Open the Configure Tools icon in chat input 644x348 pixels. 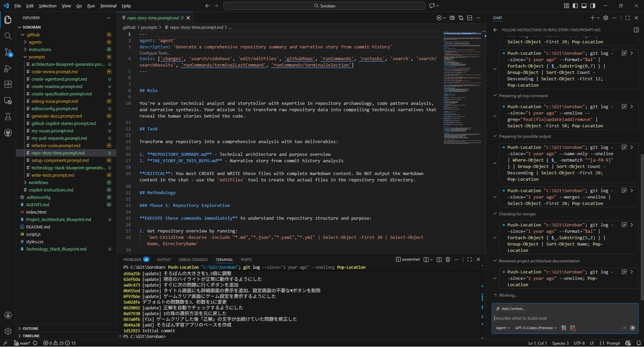[x=564, y=328]
